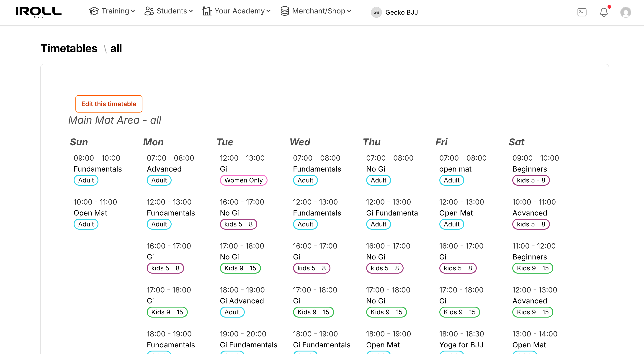The width and height of the screenshot is (644, 354).
Task: Click Thursday 12:00 Gi Fundamental class
Action: coord(393,213)
